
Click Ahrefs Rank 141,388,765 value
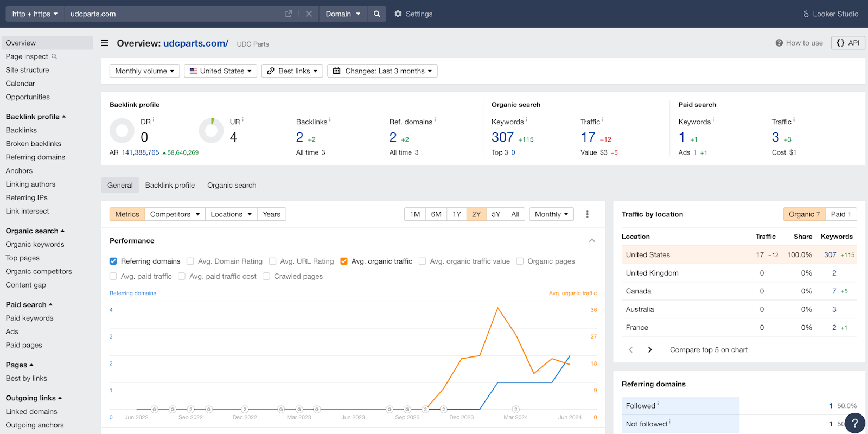141,152
